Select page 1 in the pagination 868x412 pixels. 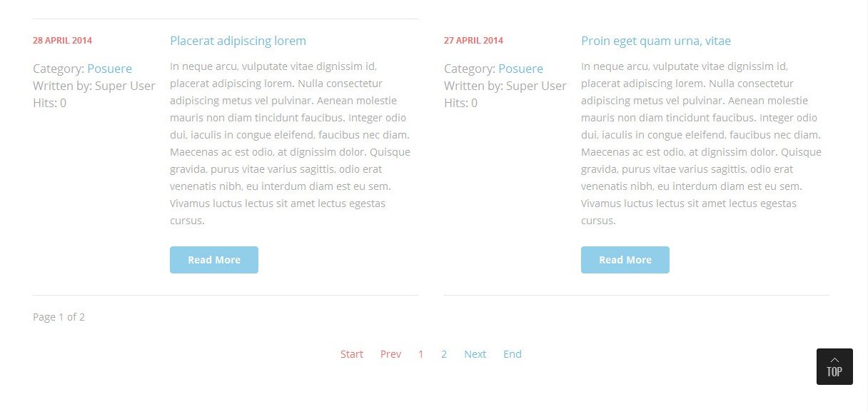tap(421, 354)
